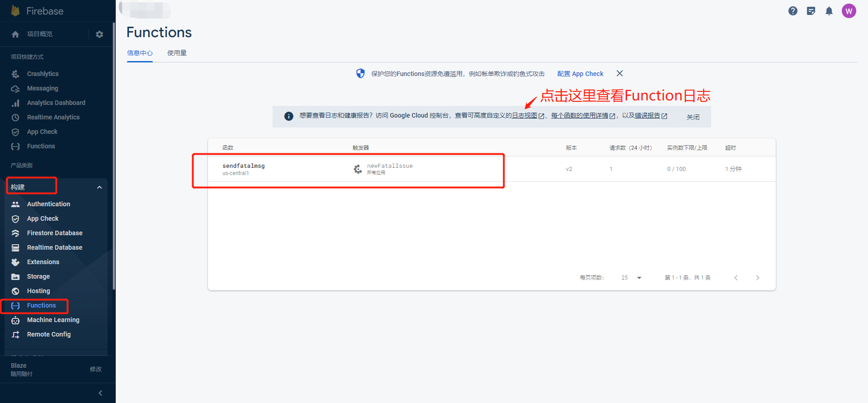This screenshot has width=868, height=403.
Task: Open notifications bell icon
Action: pyautogui.click(x=829, y=11)
